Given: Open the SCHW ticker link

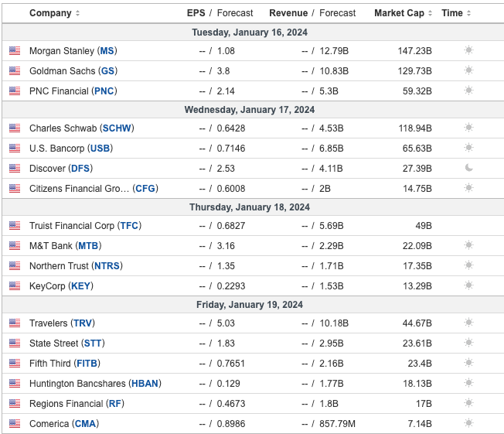Looking at the screenshot, I should tap(117, 128).
